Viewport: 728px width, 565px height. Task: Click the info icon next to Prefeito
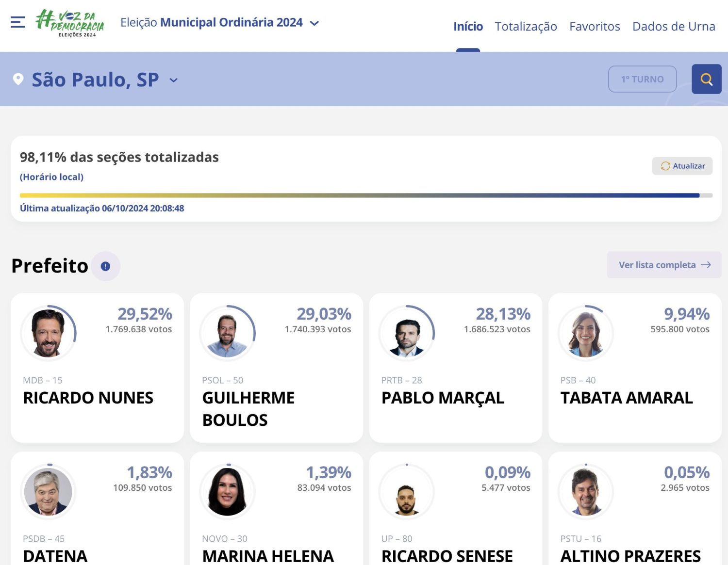pos(105,266)
